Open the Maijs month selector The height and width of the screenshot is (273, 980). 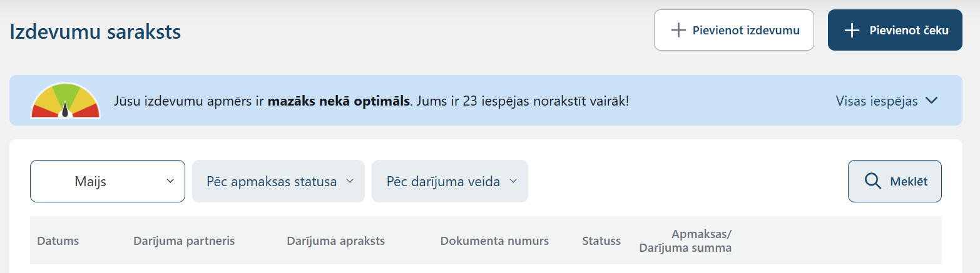(x=108, y=181)
